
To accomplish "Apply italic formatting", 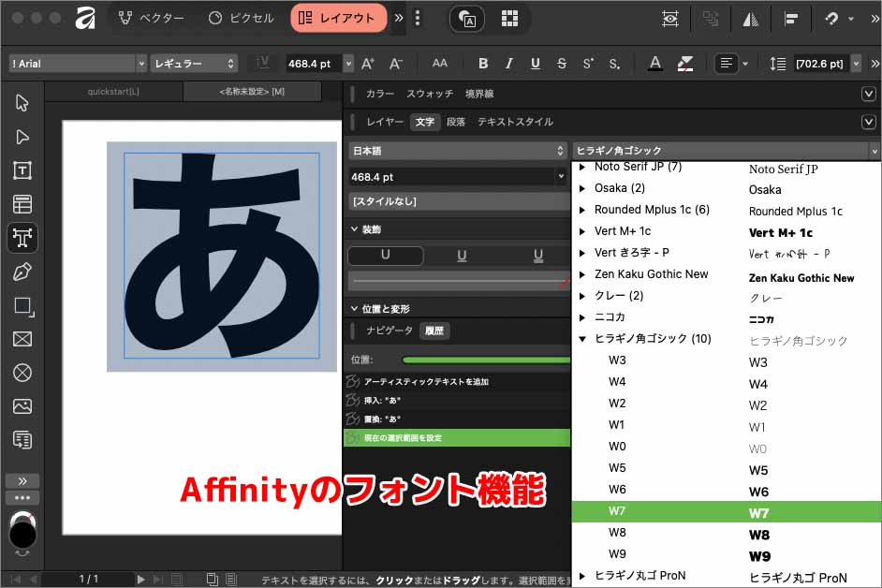I will coord(508,64).
